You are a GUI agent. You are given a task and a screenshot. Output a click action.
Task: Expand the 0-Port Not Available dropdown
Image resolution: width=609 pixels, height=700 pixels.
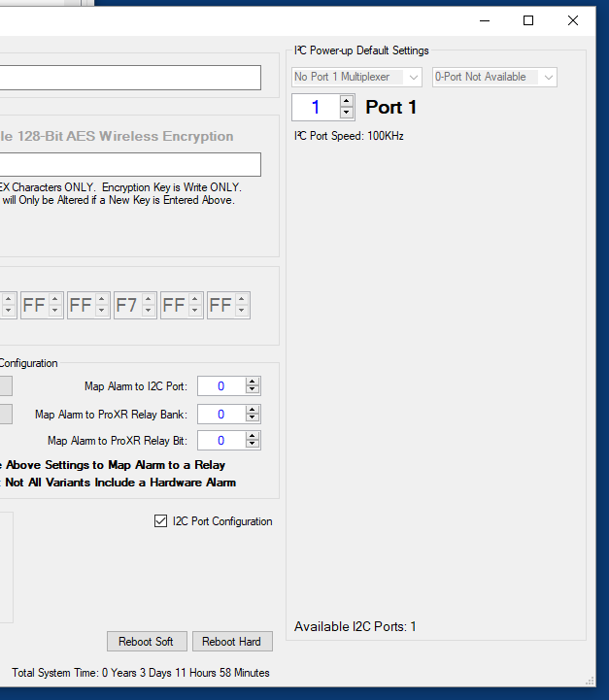[x=494, y=77]
